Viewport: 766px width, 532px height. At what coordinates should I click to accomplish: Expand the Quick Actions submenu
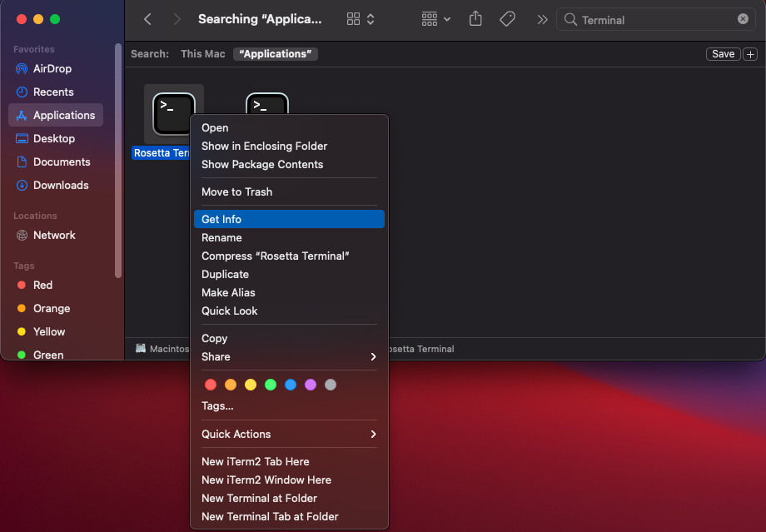pos(289,434)
